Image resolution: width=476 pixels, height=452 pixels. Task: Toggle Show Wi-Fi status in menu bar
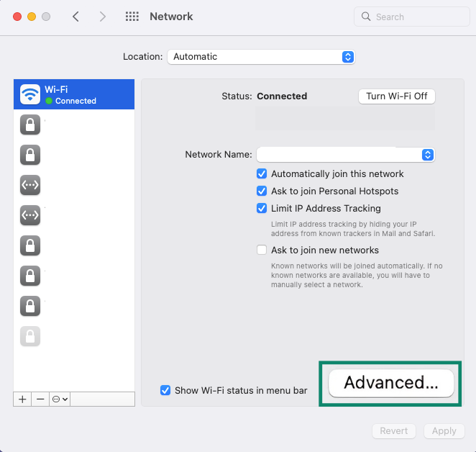pyautogui.click(x=165, y=390)
